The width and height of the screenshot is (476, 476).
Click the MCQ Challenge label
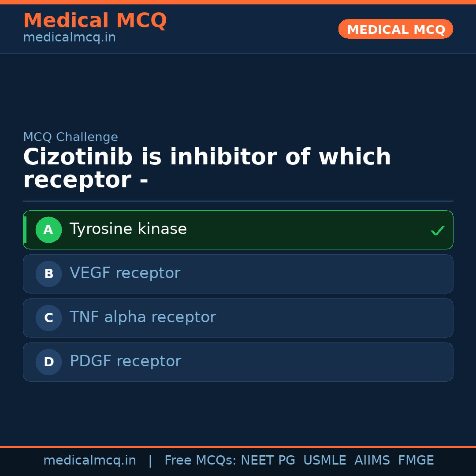coord(71,137)
